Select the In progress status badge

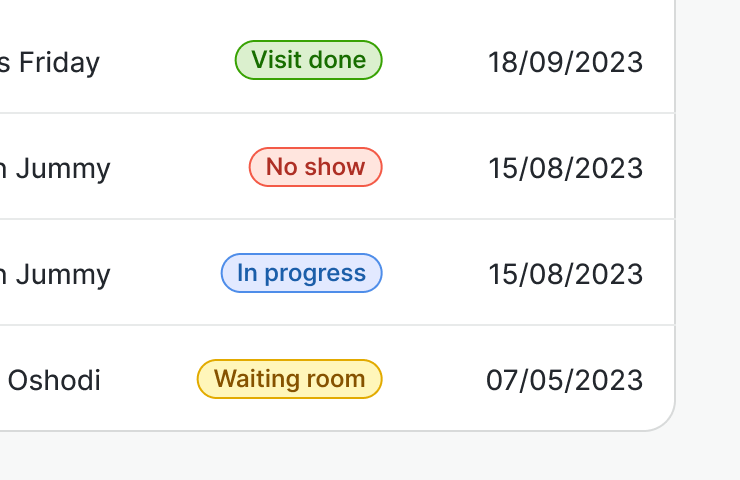[x=301, y=273]
